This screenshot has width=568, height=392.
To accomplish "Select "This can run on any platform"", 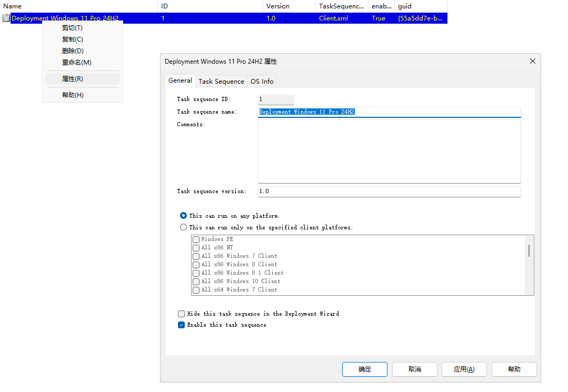I will coord(183,215).
